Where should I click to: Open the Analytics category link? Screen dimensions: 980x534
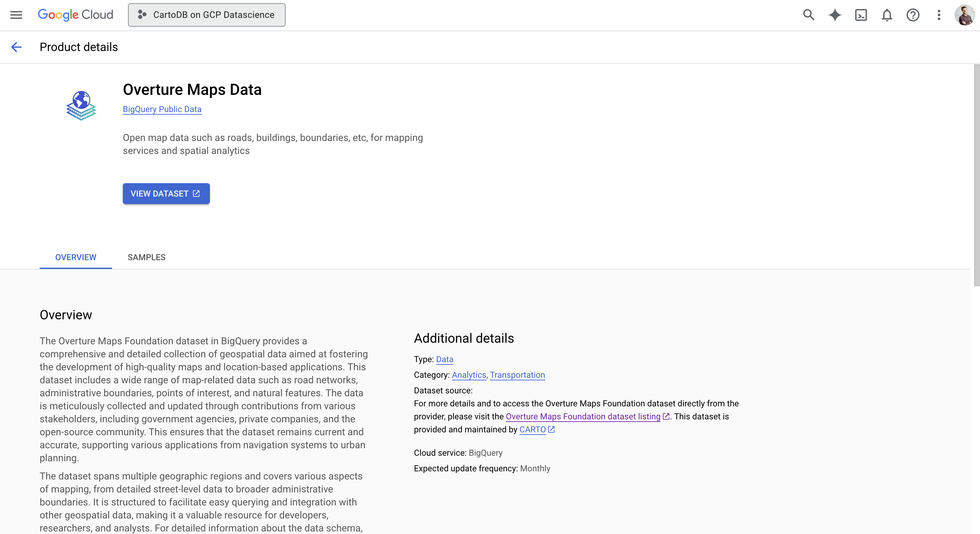click(469, 375)
